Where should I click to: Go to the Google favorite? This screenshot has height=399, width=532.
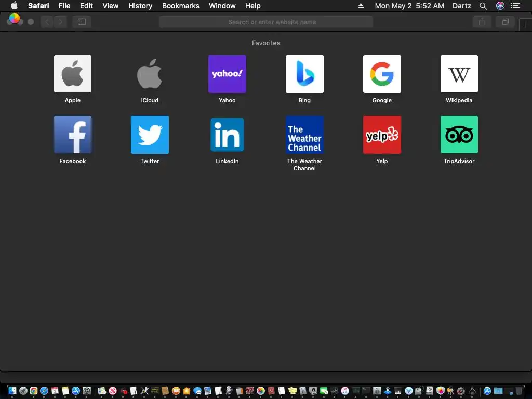pos(382,74)
